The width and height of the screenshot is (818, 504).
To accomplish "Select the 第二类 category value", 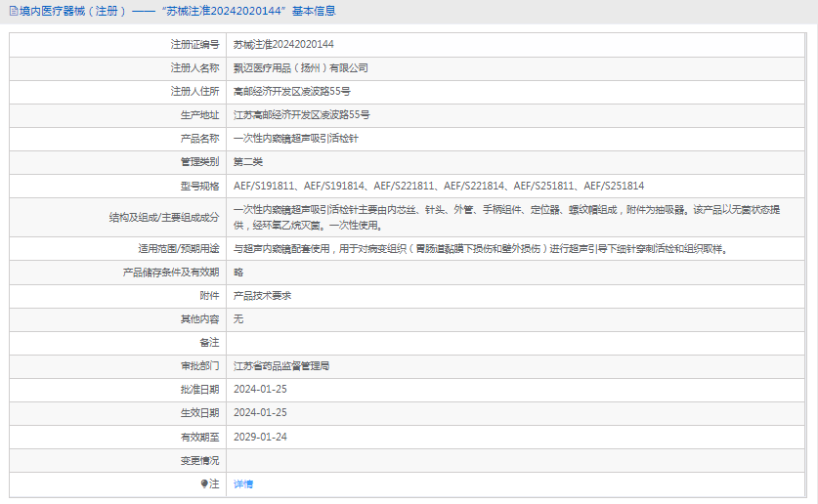I will (248, 162).
